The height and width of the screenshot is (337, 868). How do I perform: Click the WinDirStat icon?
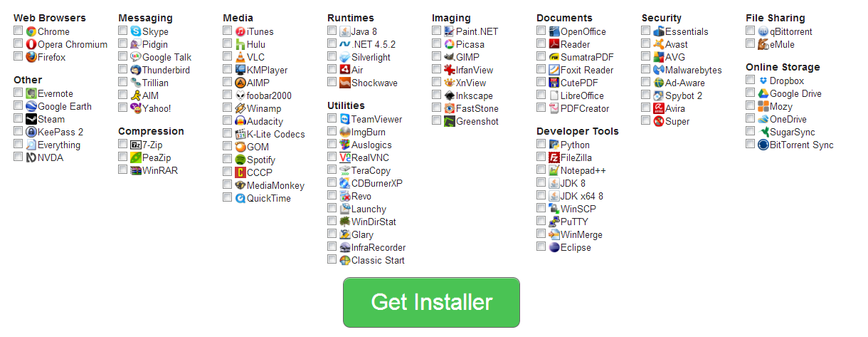pos(345,222)
